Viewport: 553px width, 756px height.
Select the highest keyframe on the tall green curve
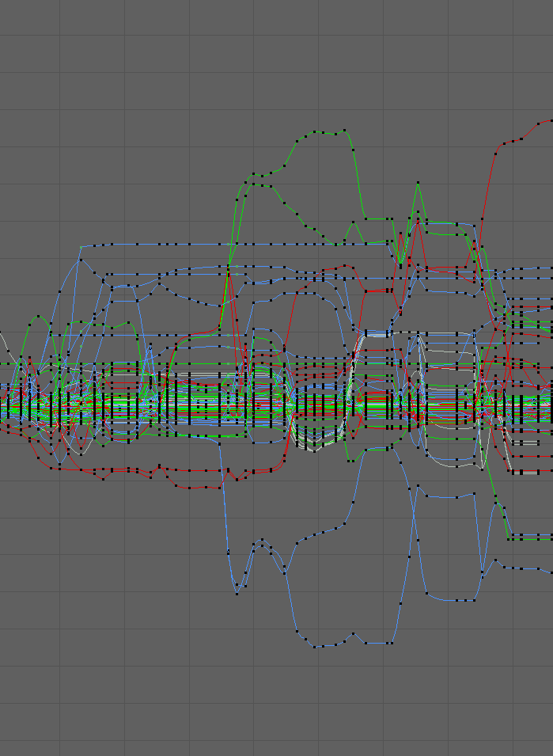pyautogui.click(x=344, y=130)
